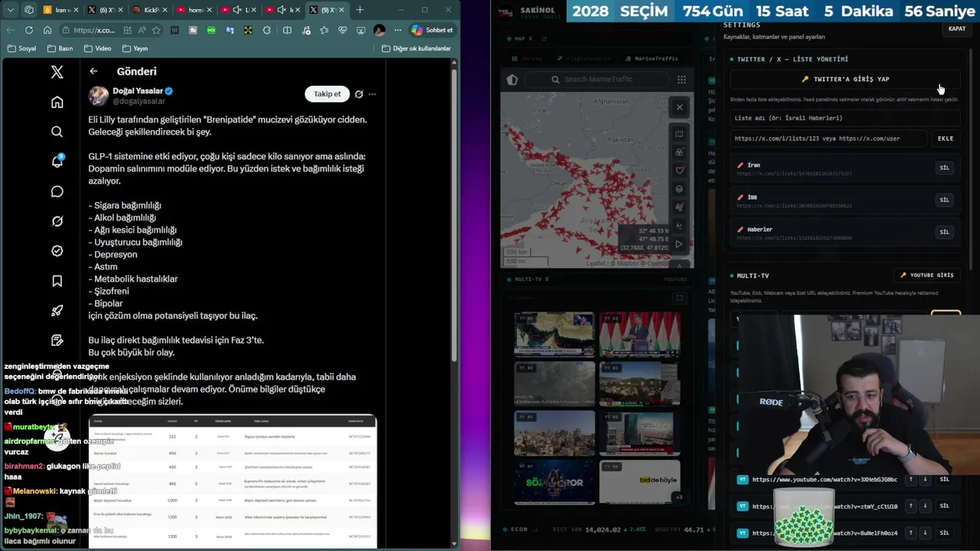The height and width of the screenshot is (551, 980).
Task: Edit İBB list with pencil icon
Action: (x=740, y=197)
